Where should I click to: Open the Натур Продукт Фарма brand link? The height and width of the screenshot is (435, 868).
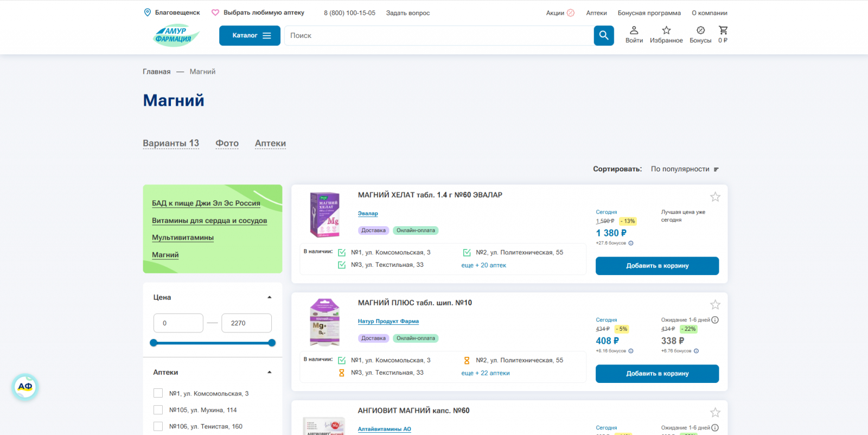(388, 322)
